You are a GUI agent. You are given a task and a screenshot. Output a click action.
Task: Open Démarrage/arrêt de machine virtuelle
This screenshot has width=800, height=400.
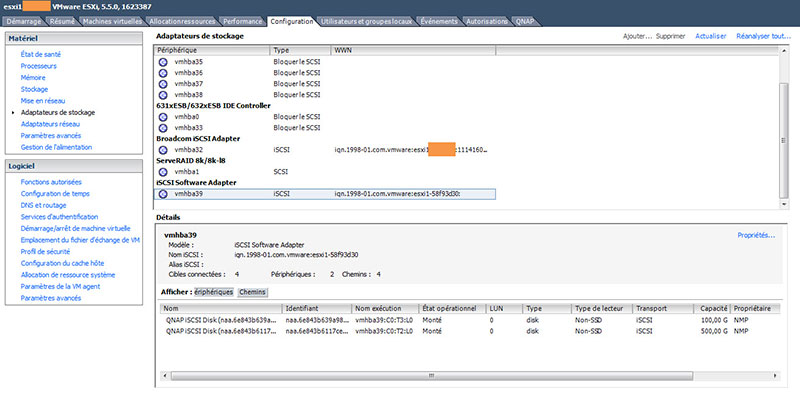[76, 229]
